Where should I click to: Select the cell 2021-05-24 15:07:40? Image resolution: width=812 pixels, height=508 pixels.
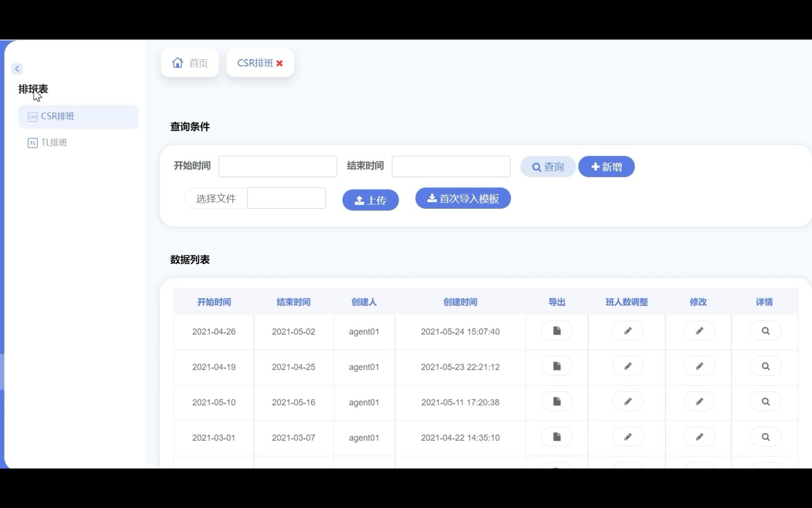461,332
